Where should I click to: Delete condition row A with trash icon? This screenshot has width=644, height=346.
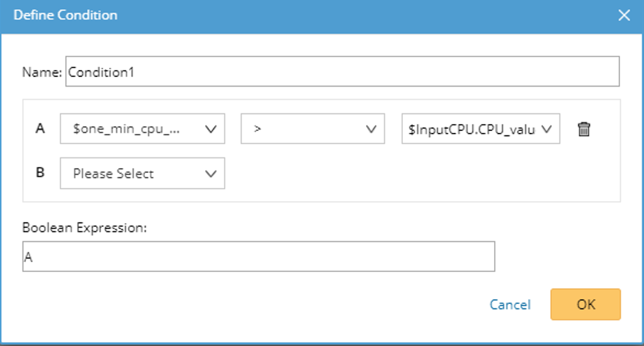[x=584, y=130]
